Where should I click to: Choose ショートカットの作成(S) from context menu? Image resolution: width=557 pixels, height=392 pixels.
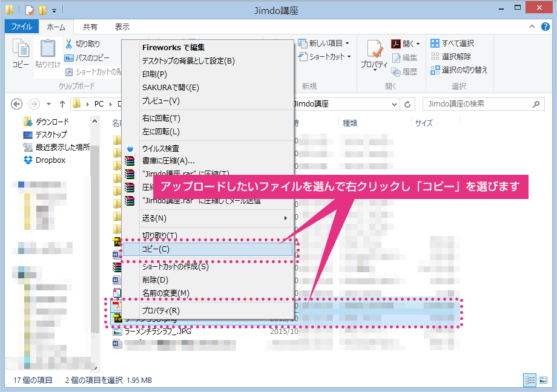pos(208,266)
